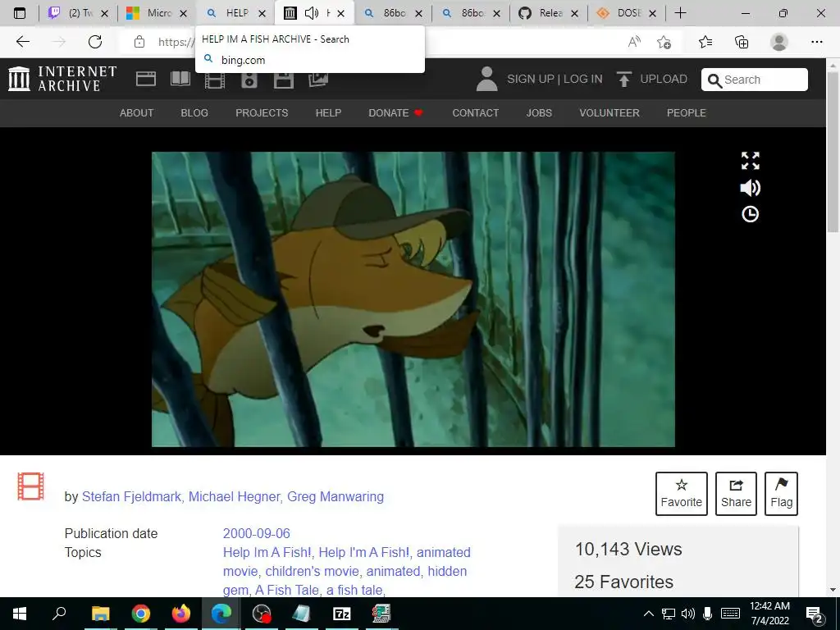The image size is (840, 630).
Task: Open the Software floppy disk icon
Action: click(x=283, y=80)
